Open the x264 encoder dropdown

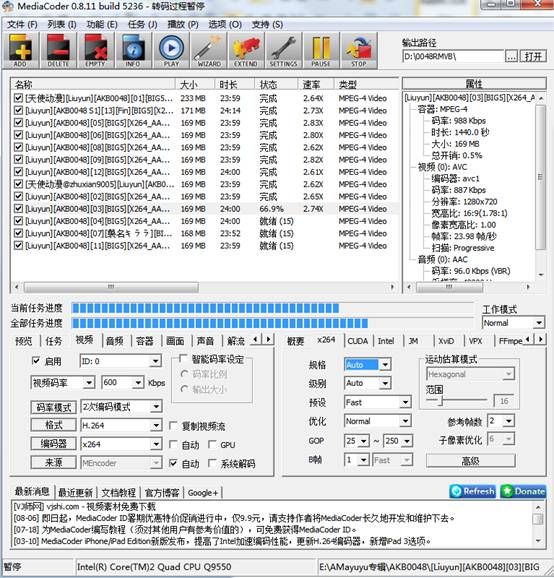pos(121,444)
